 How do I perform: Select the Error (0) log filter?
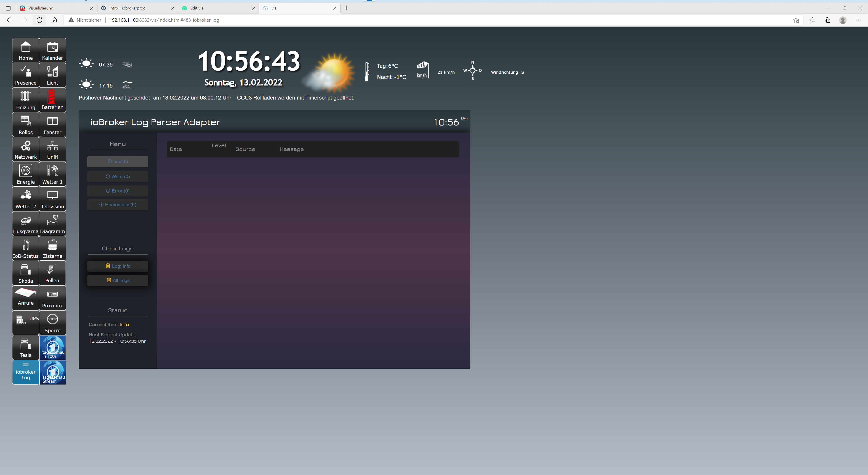coord(118,191)
